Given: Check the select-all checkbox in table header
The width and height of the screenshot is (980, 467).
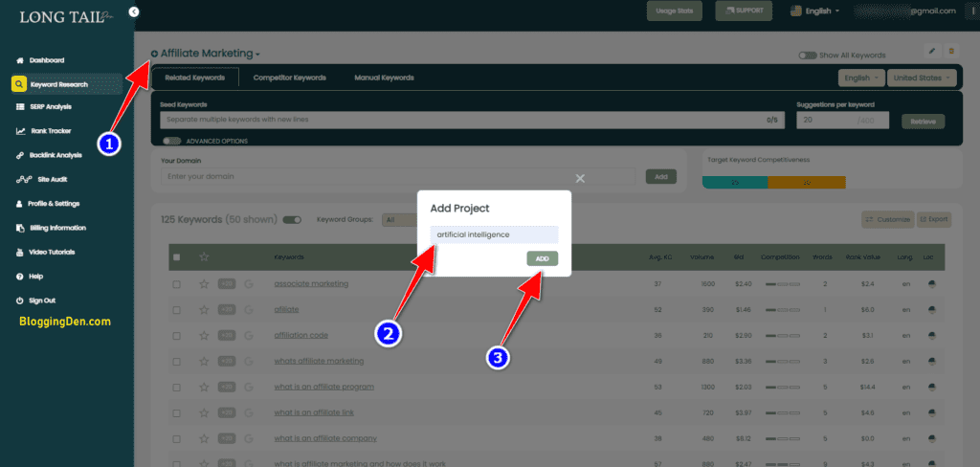Looking at the screenshot, I should [177, 256].
